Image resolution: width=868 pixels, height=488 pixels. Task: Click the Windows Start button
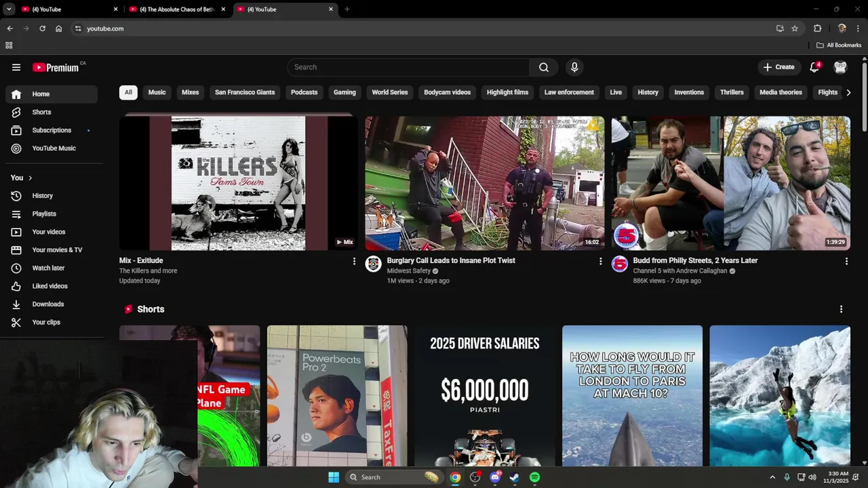334,477
